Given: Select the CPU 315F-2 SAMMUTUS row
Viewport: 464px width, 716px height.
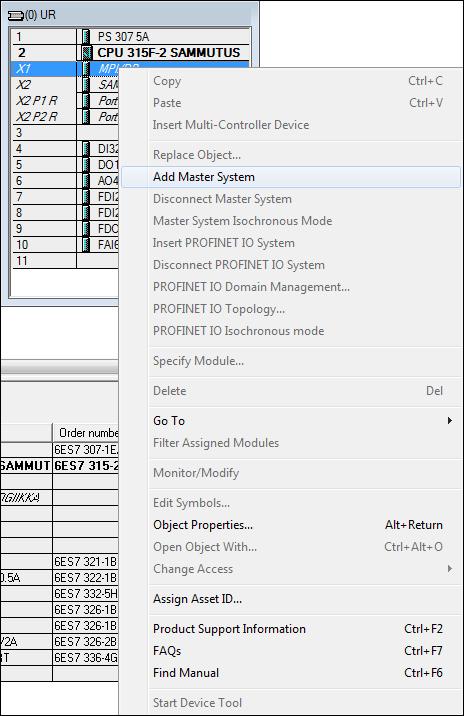Looking at the screenshot, I should 131,53.
